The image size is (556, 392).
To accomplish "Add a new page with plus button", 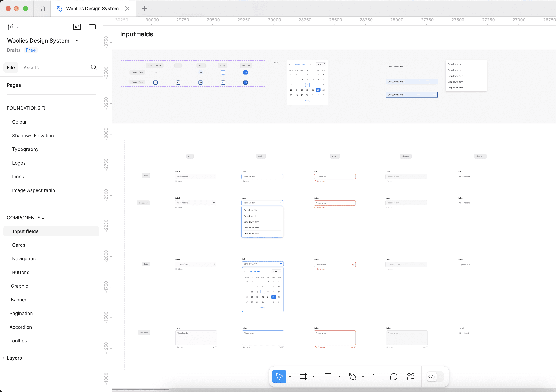I will tap(94, 85).
